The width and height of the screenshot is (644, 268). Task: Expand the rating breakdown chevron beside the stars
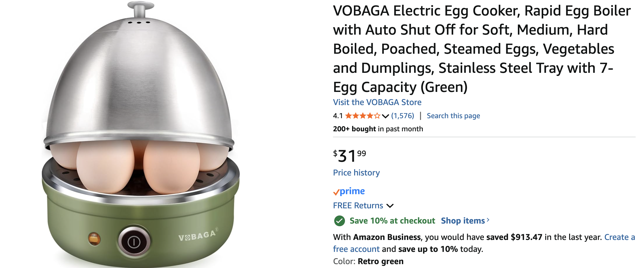coord(386,116)
